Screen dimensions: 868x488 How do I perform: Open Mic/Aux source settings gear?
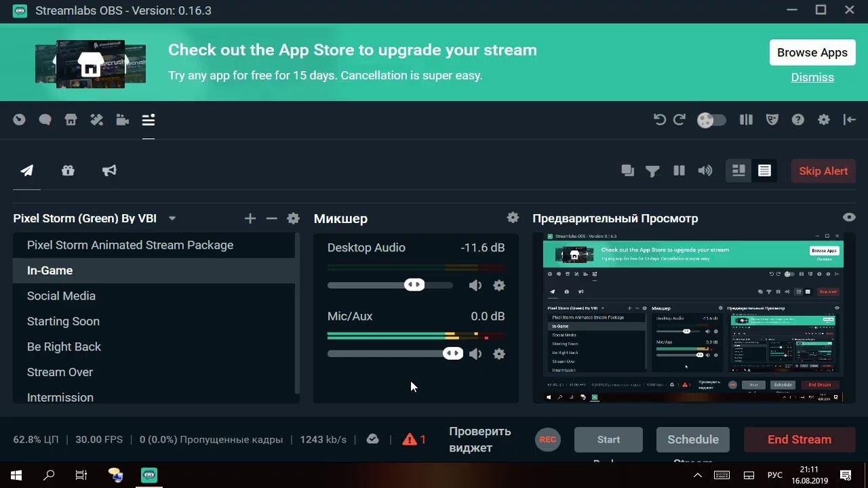pos(499,354)
